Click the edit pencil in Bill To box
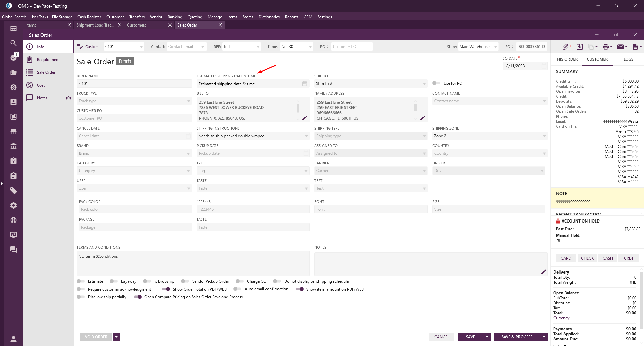The image size is (644, 346). coord(305,118)
